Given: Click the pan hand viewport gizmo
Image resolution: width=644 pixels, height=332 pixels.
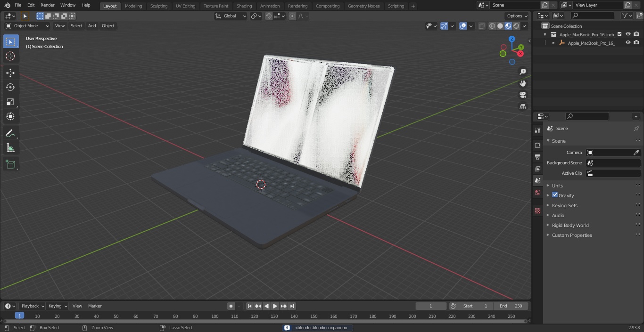Looking at the screenshot, I should click(x=522, y=83).
